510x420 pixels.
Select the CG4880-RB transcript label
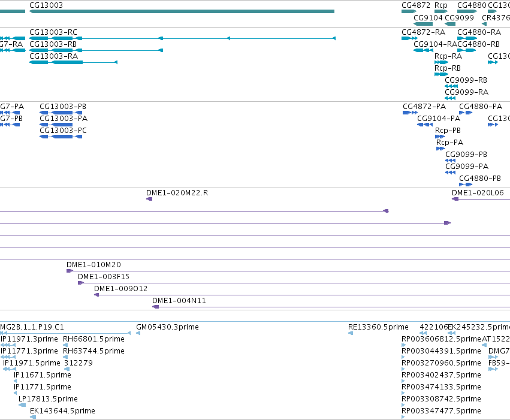click(478, 44)
